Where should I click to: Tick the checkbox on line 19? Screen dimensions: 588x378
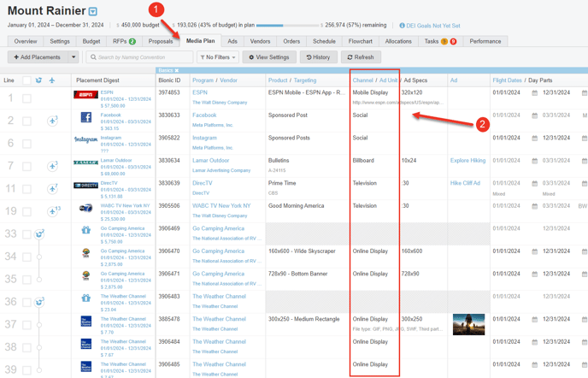[x=26, y=212]
